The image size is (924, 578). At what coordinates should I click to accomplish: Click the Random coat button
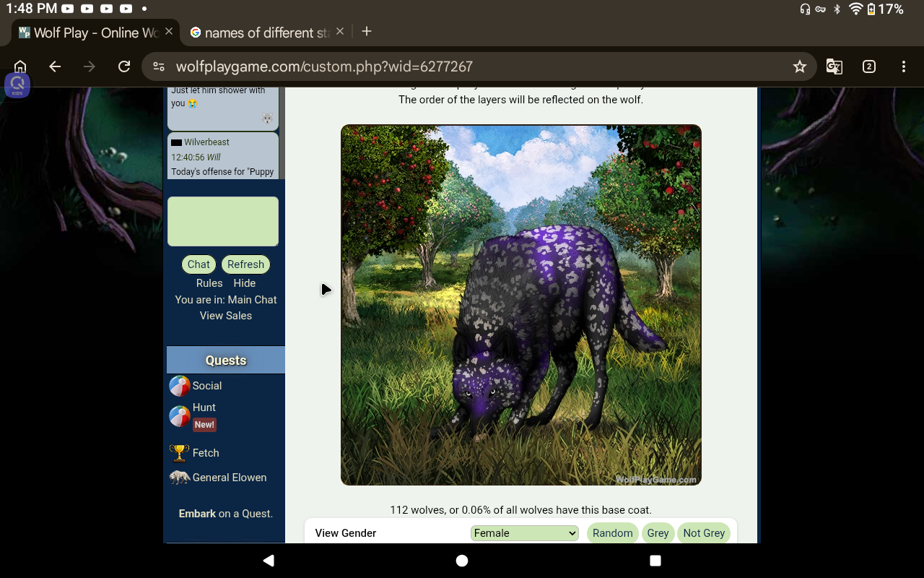[x=612, y=533]
